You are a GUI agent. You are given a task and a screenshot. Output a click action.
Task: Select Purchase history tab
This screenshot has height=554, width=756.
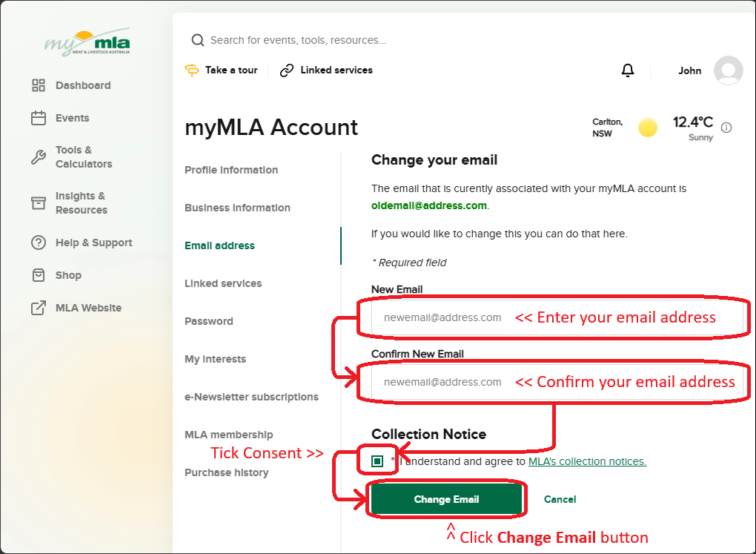227,472
